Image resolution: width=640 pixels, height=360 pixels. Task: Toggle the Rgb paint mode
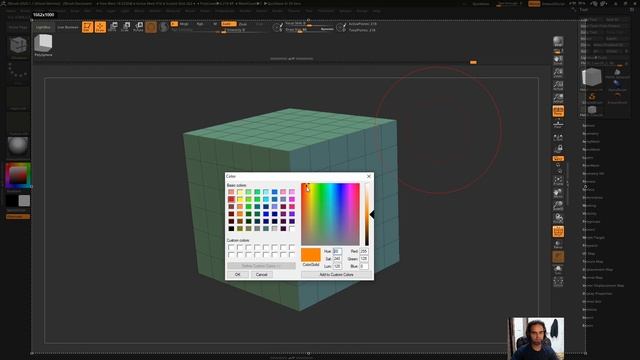click(x=200, y=24)
